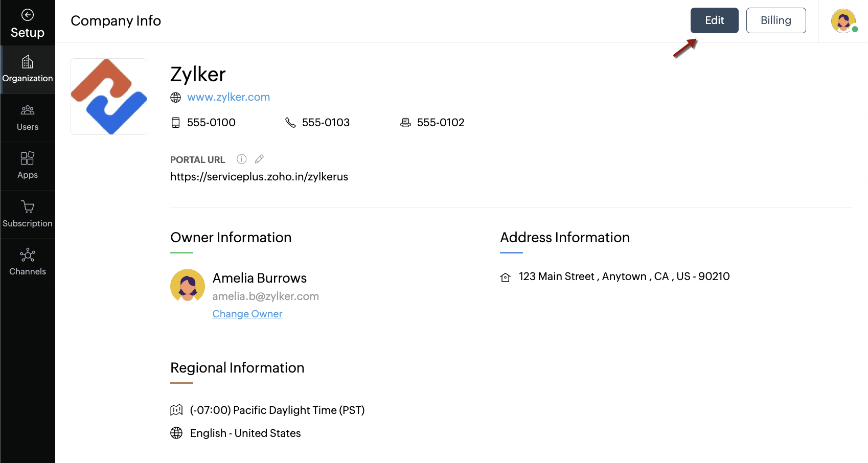Select mobile number 555-0100
Screen dimensions: 868x463
click(x=211, y=123)
